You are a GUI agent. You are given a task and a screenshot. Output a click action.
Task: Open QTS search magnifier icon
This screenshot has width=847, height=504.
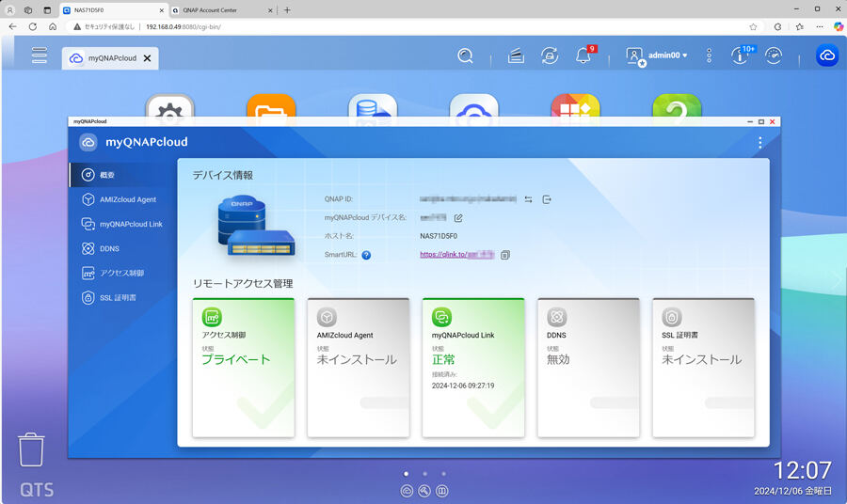[465, 55]
